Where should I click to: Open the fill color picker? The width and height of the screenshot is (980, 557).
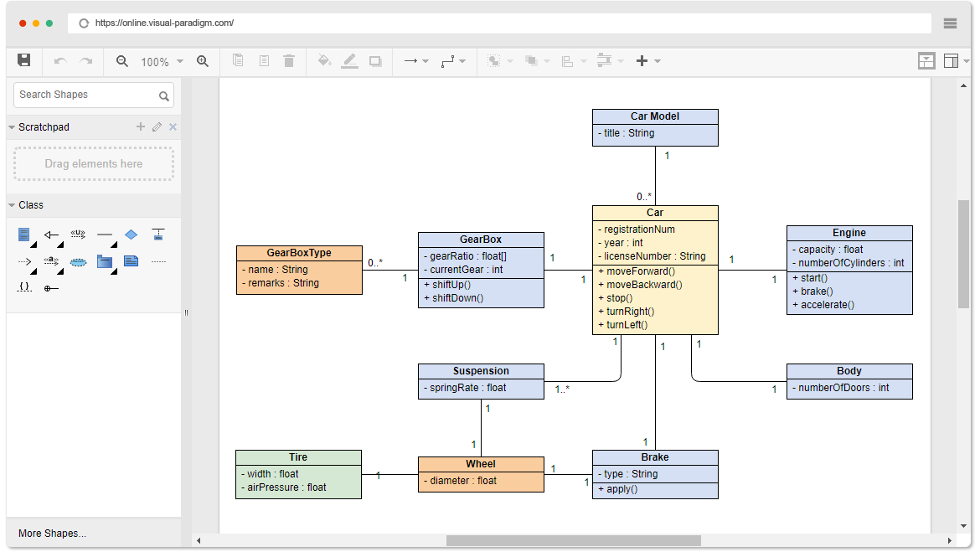[x=324, y=60]
